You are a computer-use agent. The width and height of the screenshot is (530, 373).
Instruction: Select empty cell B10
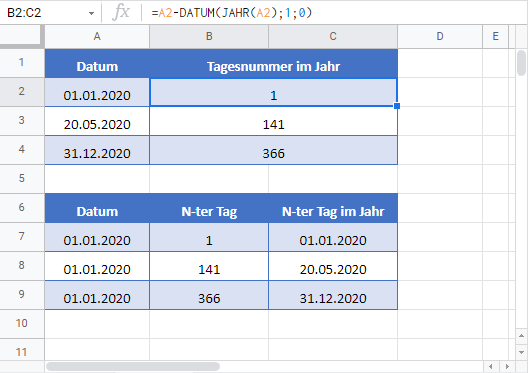209,324
